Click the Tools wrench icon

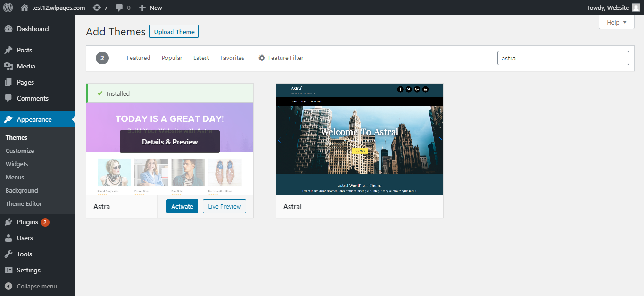8,254
